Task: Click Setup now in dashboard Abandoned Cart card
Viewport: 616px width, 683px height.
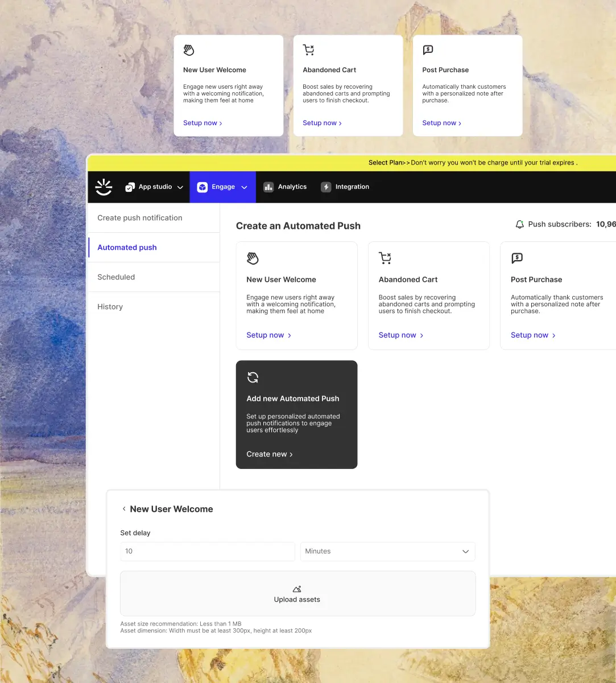Action: point(401,335)
